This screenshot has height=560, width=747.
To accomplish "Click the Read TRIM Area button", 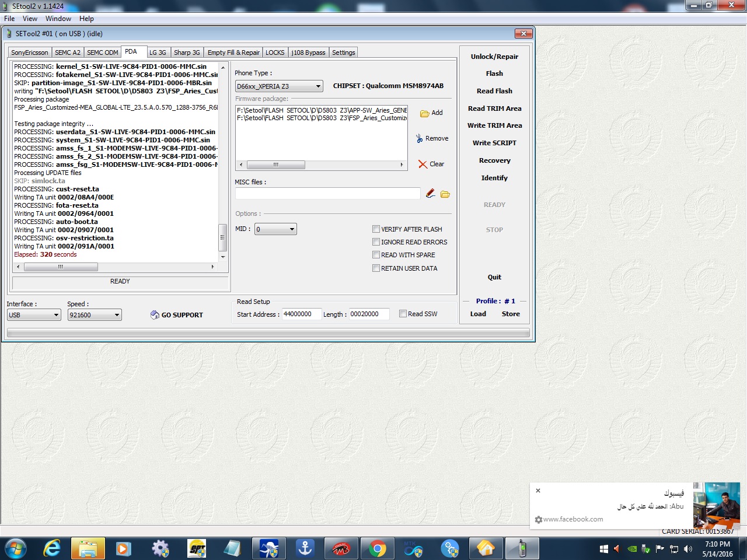I will pos(494,108).
